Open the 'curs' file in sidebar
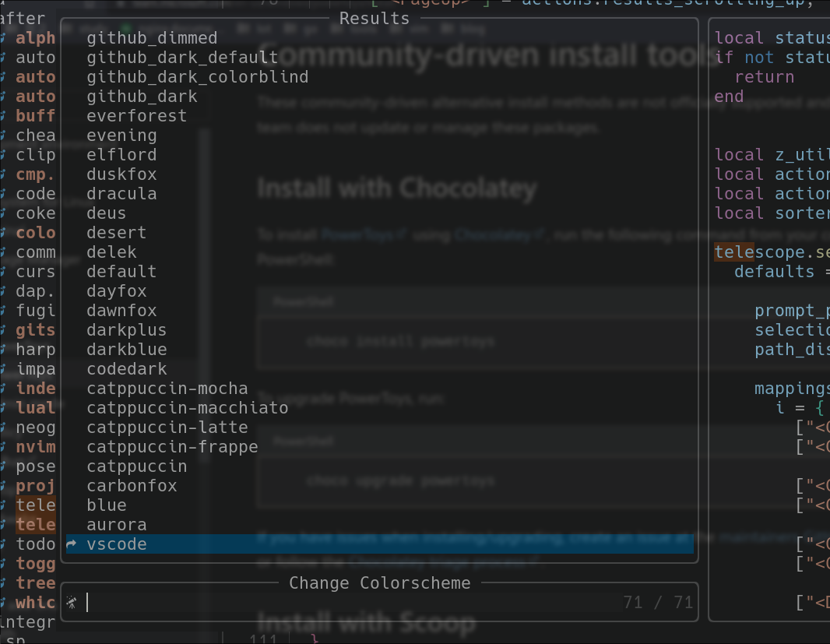Screen dimensions: 830x644 coord(36,272)
